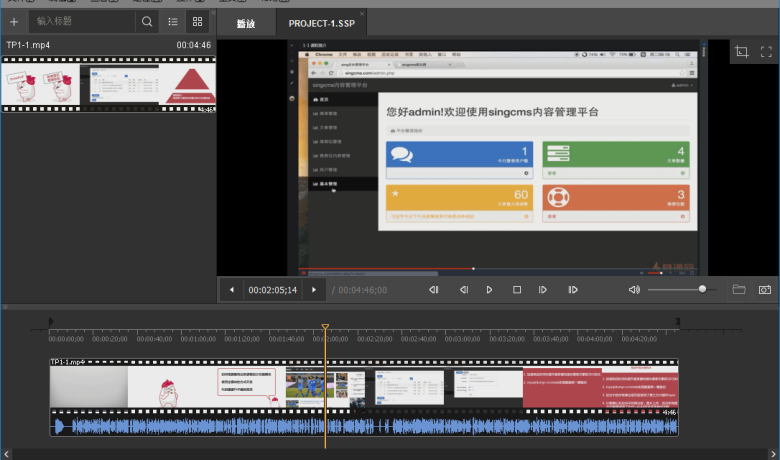Jump to next clip end
Viewport: 780px width, 460px height.
tap(573, 289)
